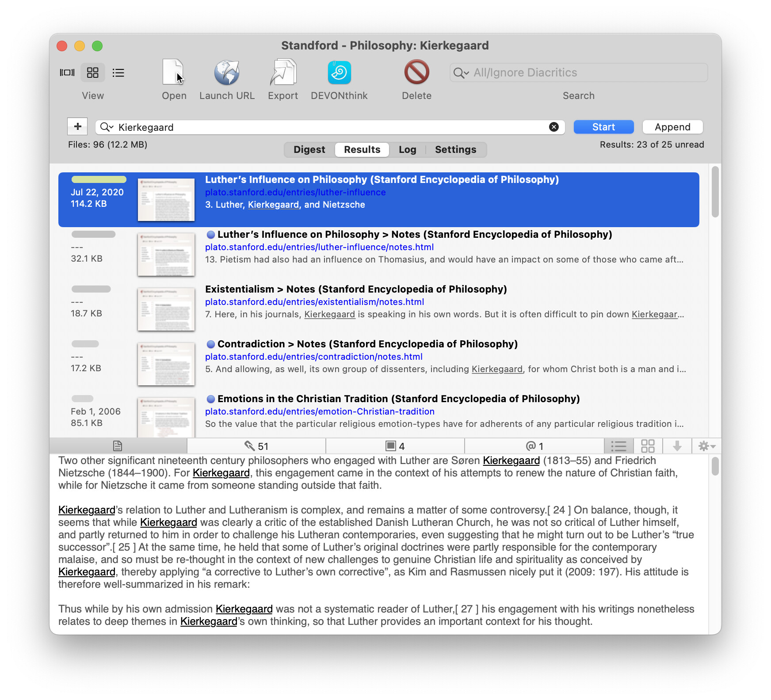Clear the Kierkegaard query field
Image resolution: width=771 pixels, height=700 pixels.
tap(553, 127)
